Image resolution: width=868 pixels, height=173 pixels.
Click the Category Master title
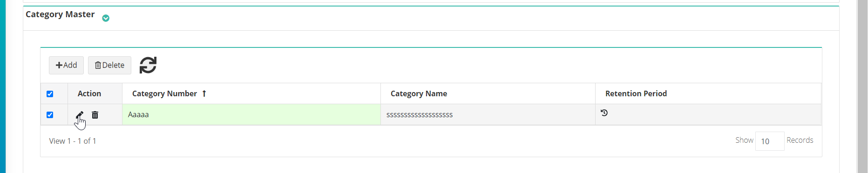point(60,14)
